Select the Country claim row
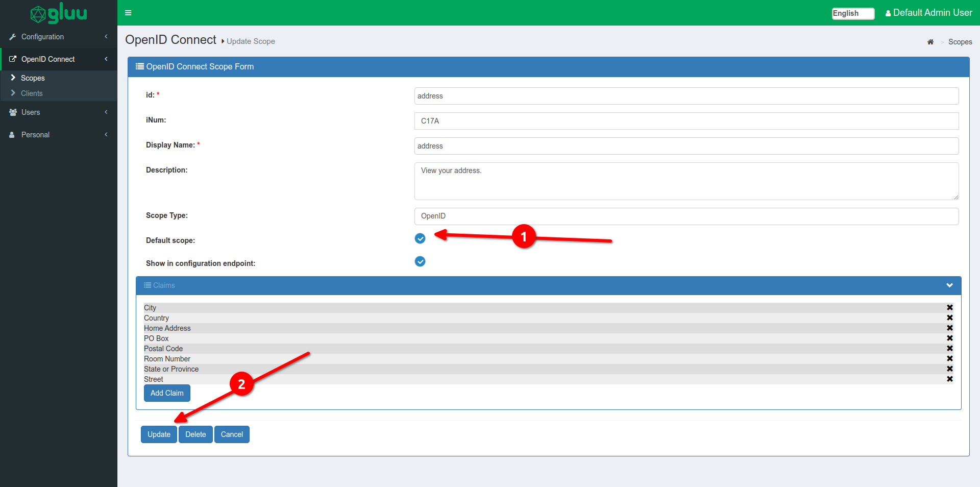980x487 pixels. (549, 318)
